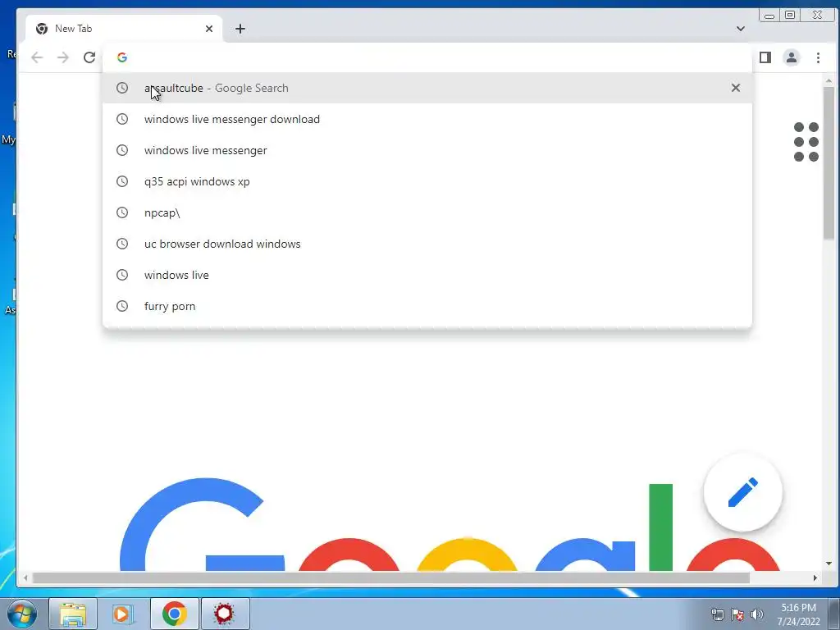Image resolution: width=840 pixels, height=630 pixels.
Task: Open the Windows Start button
Action: tap(22, 614)
